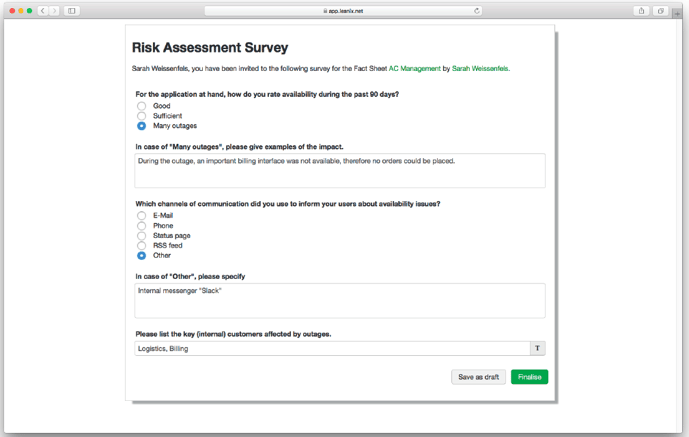
Task: Toggle the Safari sidebar icon
Action: pos(72,11)
